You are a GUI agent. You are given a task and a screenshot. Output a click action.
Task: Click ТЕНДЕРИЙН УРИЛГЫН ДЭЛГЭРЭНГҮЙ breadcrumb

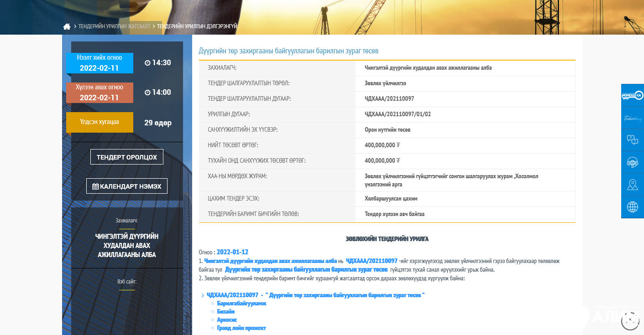(x=197, y=26)
